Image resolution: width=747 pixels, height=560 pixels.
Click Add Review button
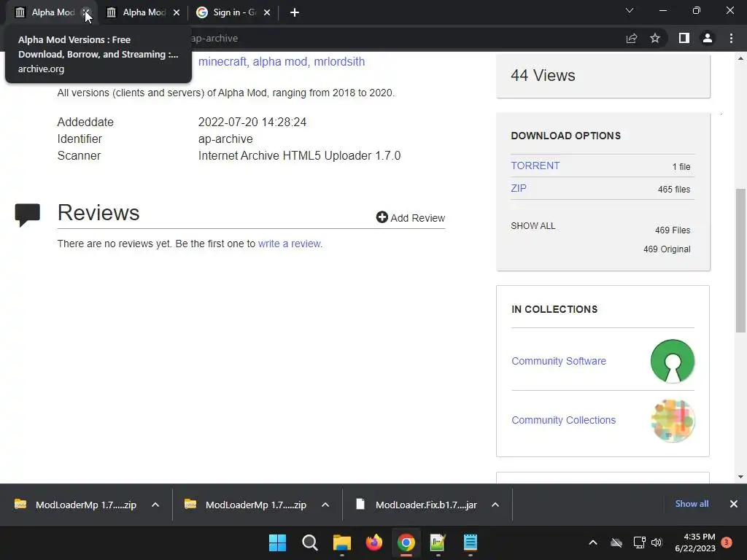coord(410,217)
